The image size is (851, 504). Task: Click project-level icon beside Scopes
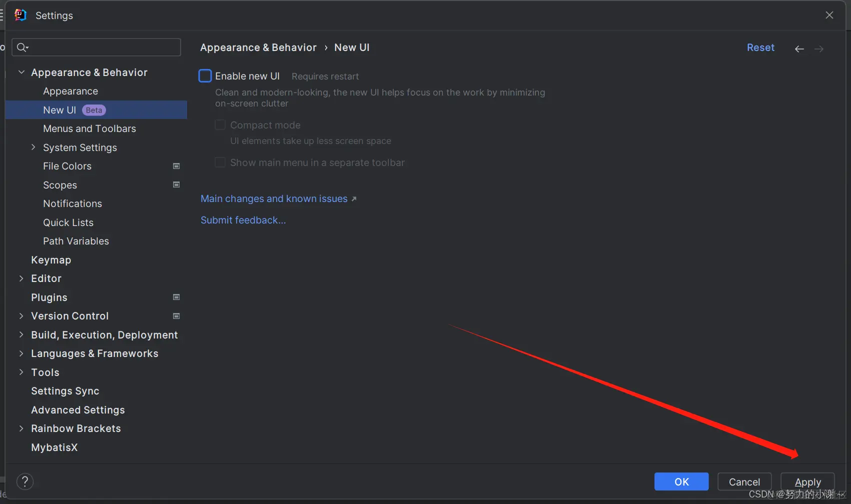click(x=176, y=184)
